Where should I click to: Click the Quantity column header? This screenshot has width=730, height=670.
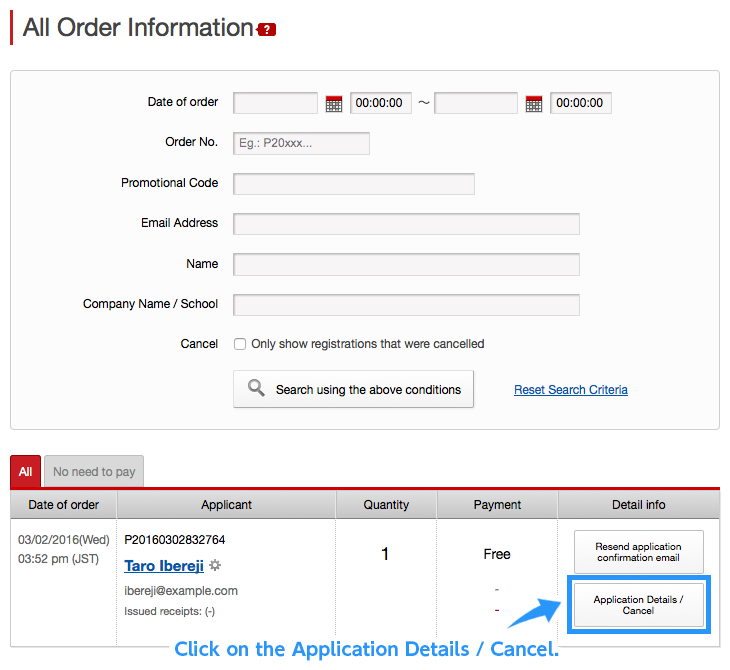(x=386, y=505)
